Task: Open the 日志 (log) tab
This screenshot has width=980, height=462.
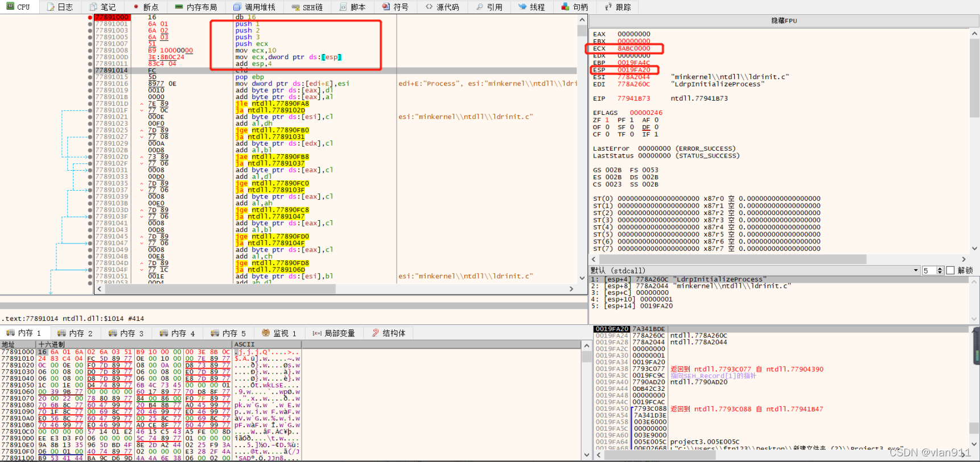Action: [60, 7]
